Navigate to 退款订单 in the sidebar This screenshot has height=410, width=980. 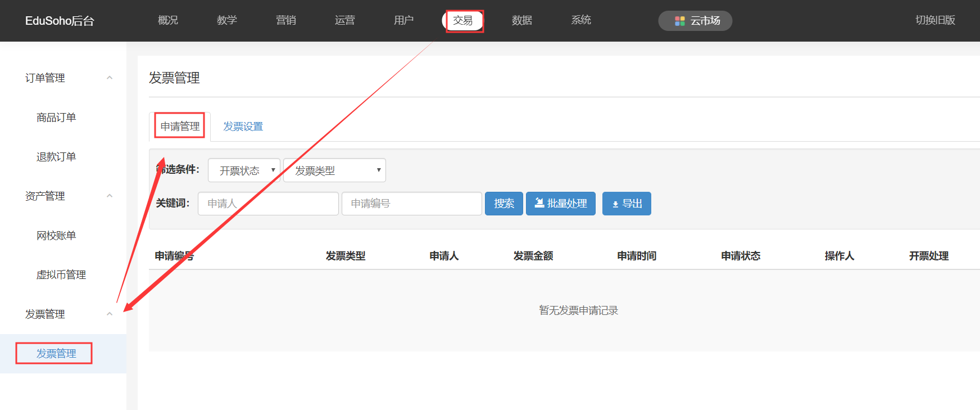pos(56,157)
